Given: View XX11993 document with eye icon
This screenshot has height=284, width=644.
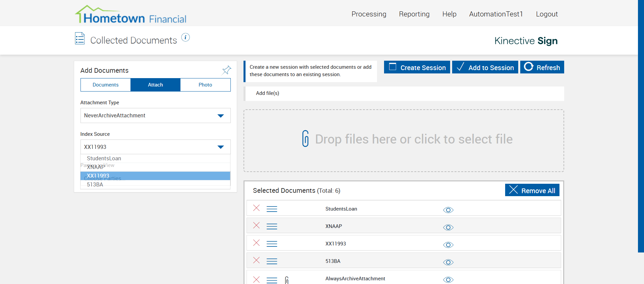Looking at the screenshot, I should [448, 245].
